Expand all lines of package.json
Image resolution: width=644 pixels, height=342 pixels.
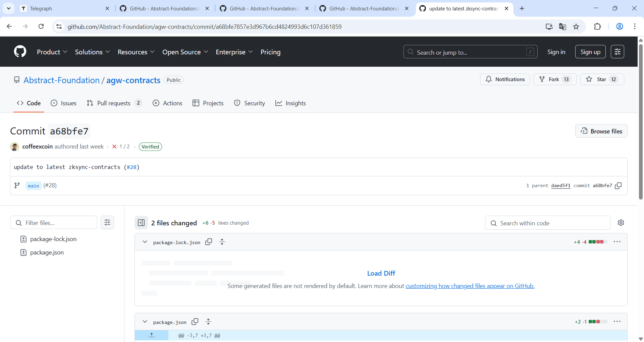[x=208, y=322]
